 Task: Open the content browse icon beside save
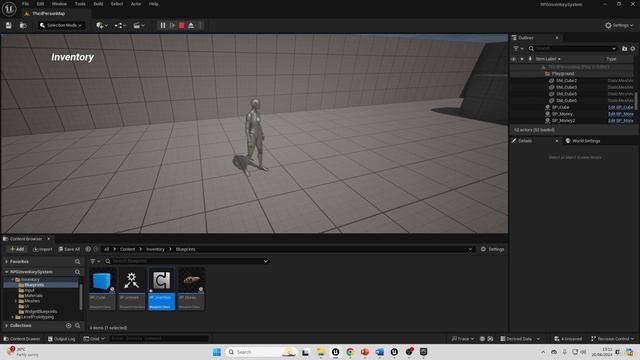click(23, 25)
